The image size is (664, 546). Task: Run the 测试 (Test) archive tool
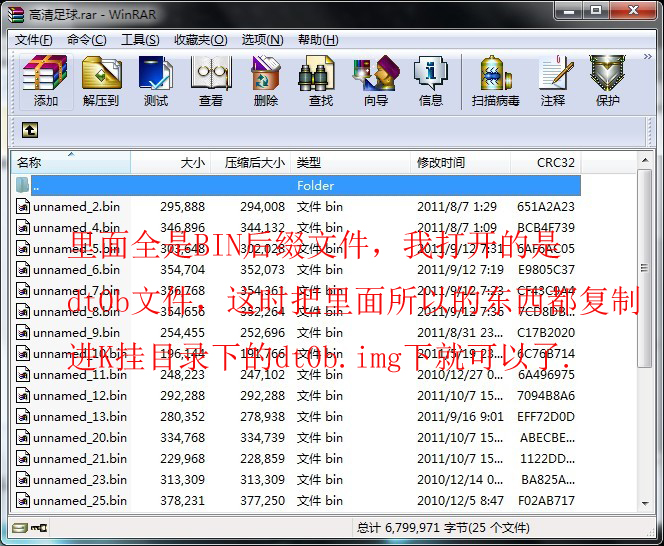[155, 81]
